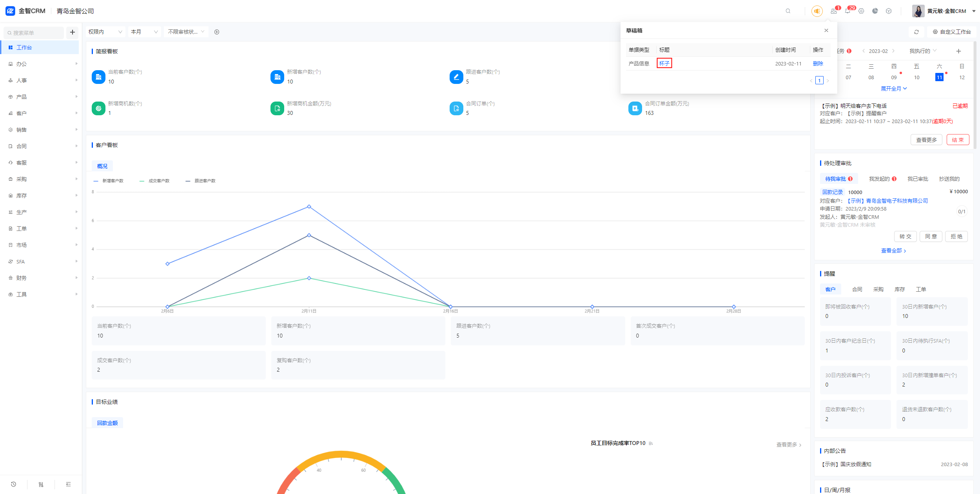
Task: Refresh the workbench with the reload icon
Action: 916,32
